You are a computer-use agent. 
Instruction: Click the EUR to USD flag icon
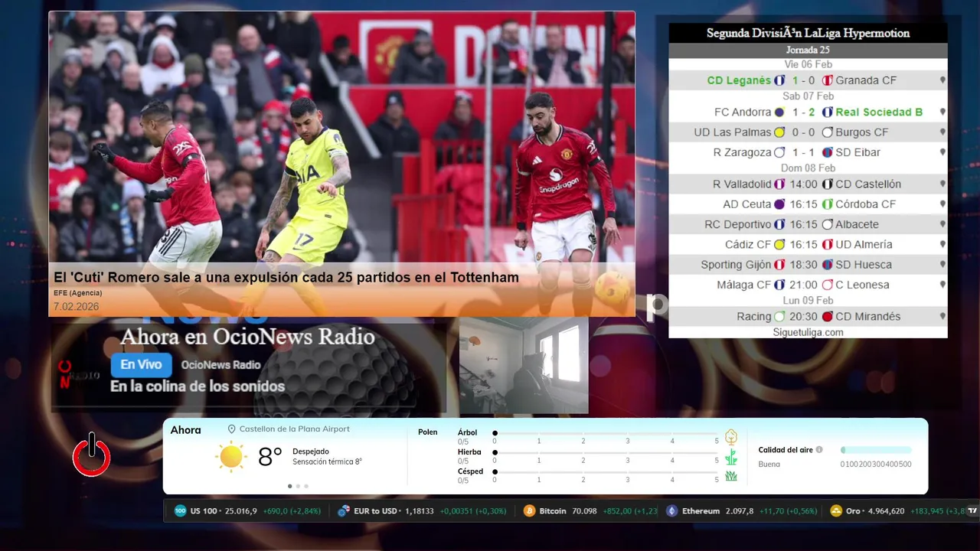point(345,511)
